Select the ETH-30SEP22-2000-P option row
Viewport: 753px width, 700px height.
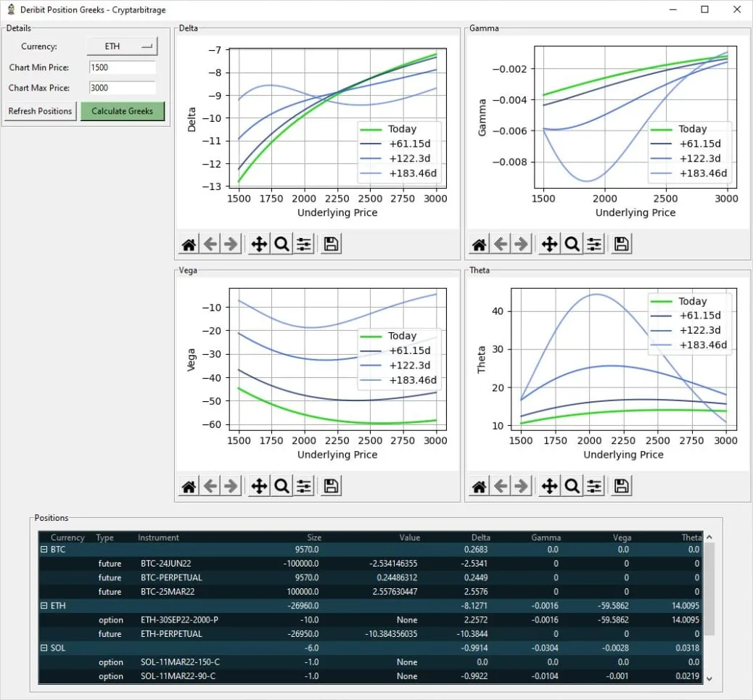(x=370, y=619)
